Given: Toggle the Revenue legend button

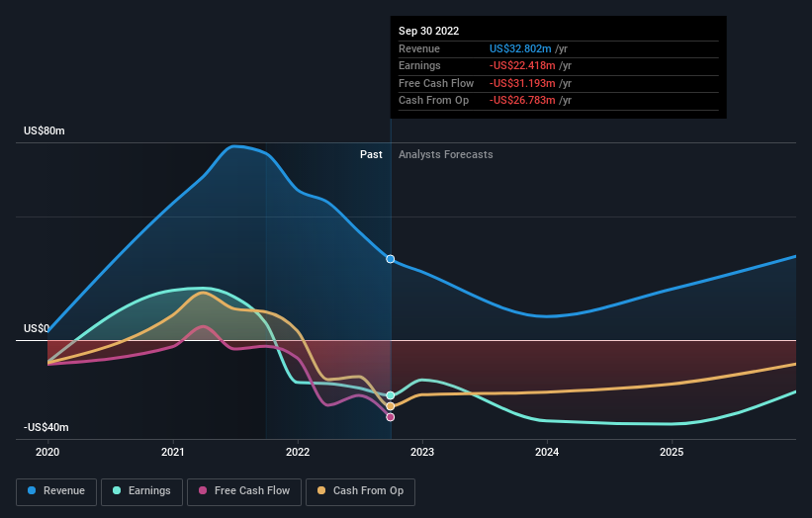Looking at the screenshot, I should [56, 491].
